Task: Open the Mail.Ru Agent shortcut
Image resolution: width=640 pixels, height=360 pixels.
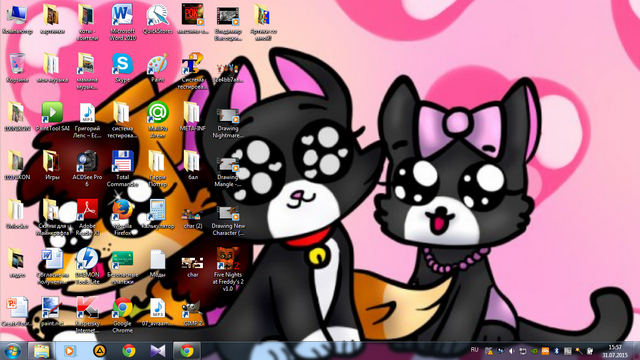Action: (x=158, y=120)
